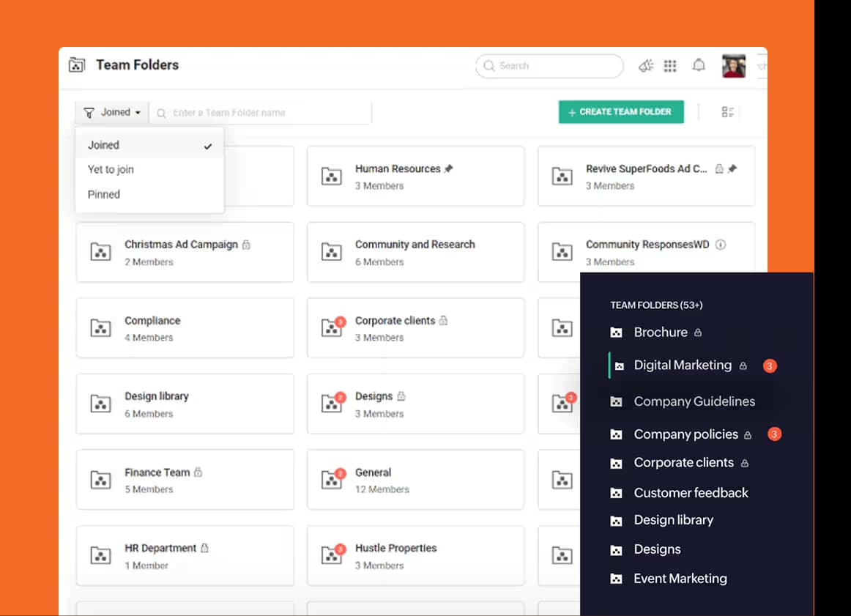Click Design library card folder icon
The height and width of the screenshot is (616, 851).
tap(101, 404)
